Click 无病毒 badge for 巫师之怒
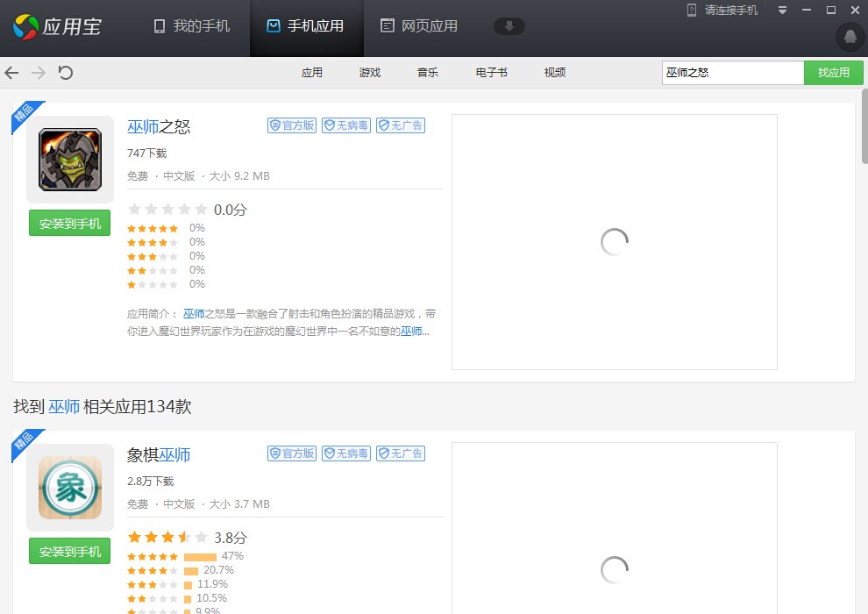The image size is (868, 614). click(346, 125)
